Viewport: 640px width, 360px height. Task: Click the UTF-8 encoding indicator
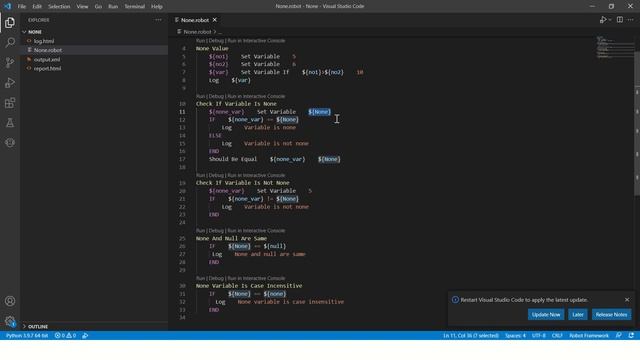538,336
